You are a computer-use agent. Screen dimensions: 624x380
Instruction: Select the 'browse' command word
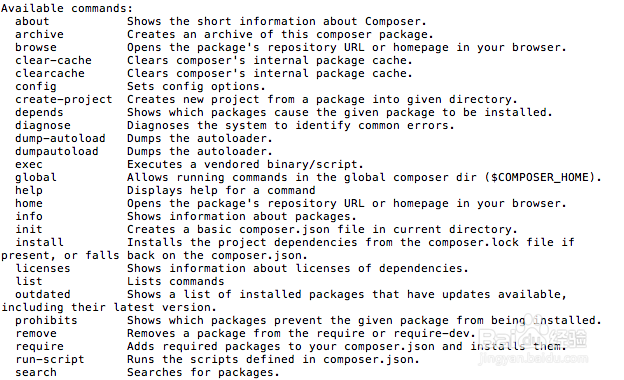pos(36,47)
